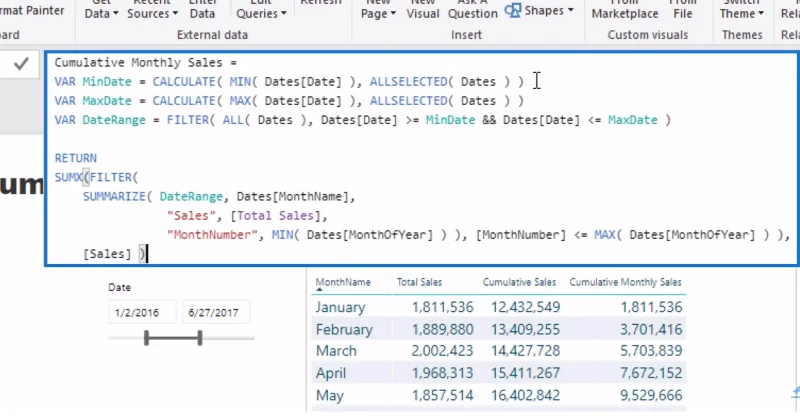Select the March row label

coord(336,351)
